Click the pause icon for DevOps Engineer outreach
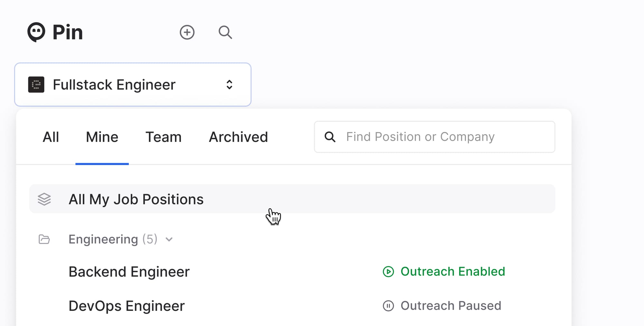 tap(388, 305)
